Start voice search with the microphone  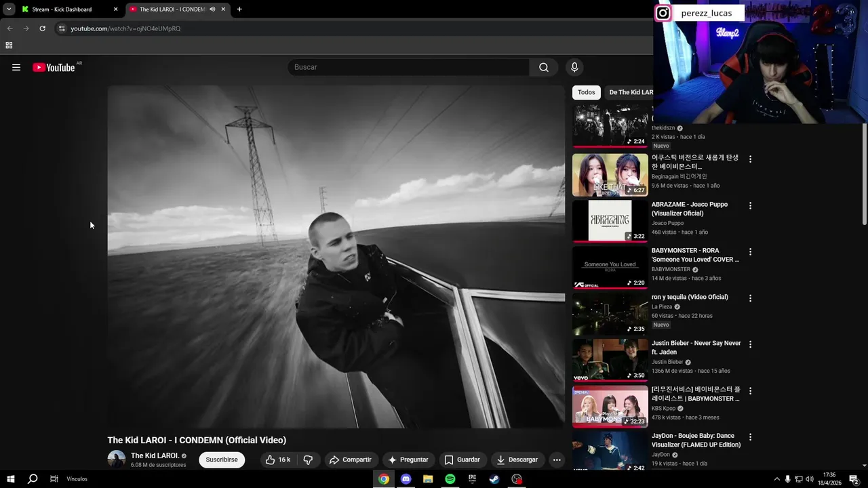click(574, 67)
